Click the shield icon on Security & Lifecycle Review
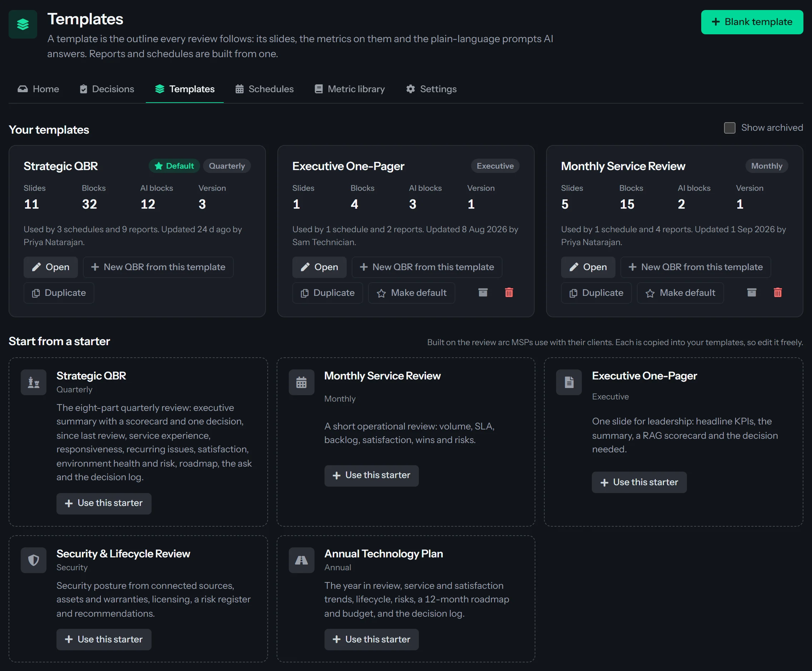812x671 pixels. [34, 560]
